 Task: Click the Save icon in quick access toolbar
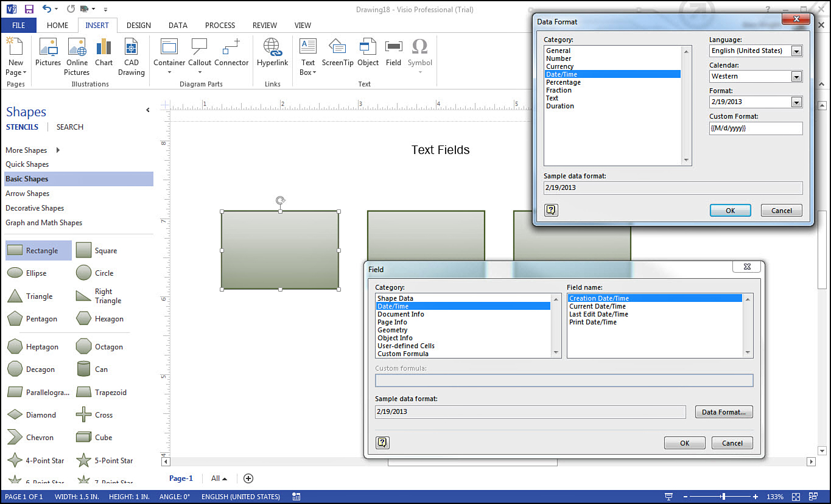[29, 9]
